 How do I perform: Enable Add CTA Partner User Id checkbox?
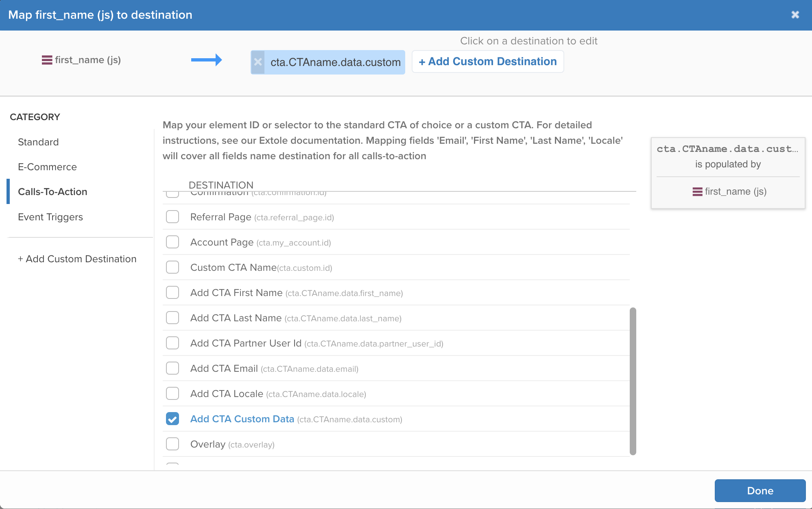point(172,343)
